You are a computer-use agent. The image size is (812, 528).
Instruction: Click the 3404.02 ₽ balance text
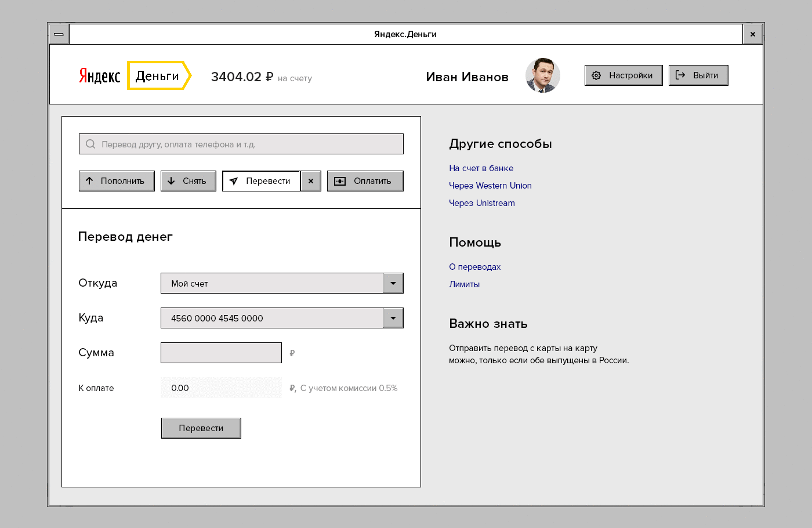[242, 77]
